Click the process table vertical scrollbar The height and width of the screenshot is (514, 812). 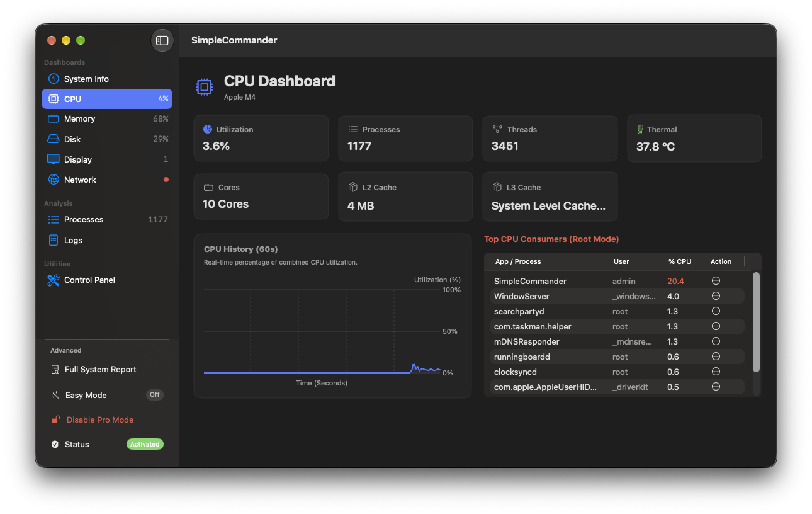(756, 322)
